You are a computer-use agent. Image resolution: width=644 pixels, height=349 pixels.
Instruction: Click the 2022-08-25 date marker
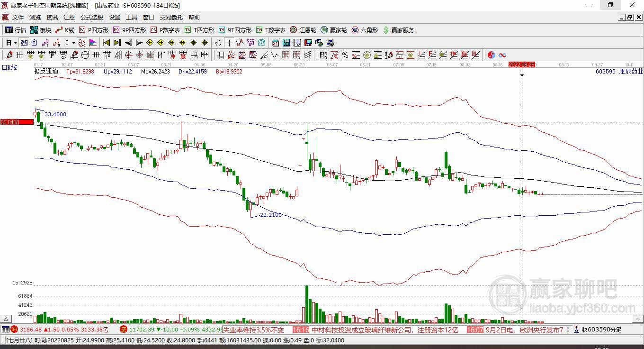click(522, 64)
